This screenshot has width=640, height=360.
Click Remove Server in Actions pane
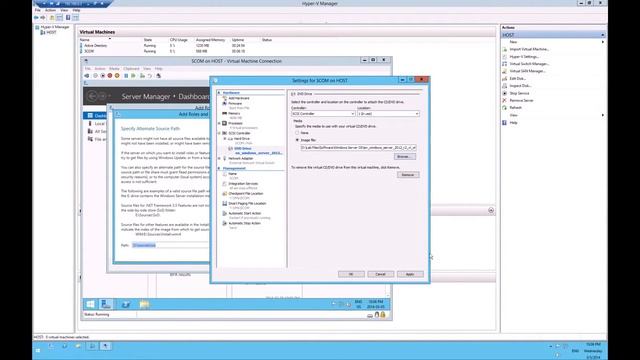(521, 100)
